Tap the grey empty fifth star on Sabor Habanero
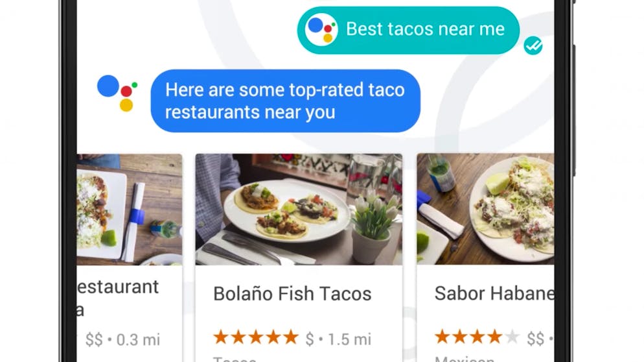Image resolution: width=644 pixels, height=362 pixels. point(512,337)
